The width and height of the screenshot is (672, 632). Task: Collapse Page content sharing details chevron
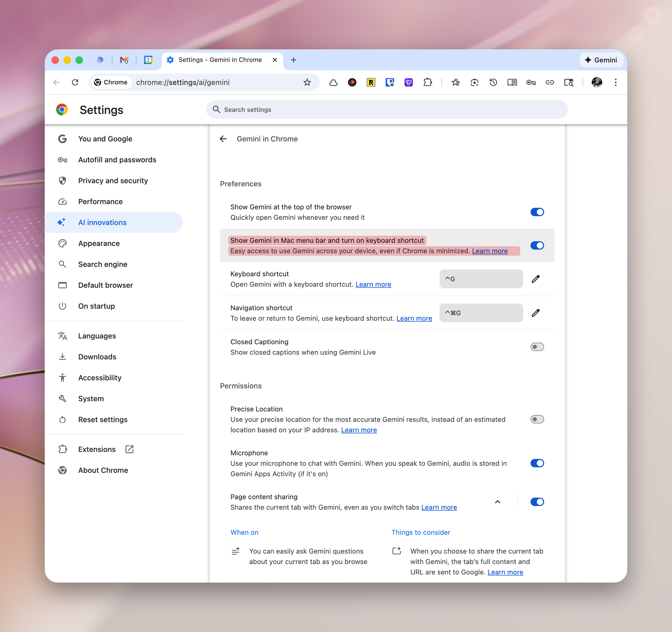pos(497,502)
